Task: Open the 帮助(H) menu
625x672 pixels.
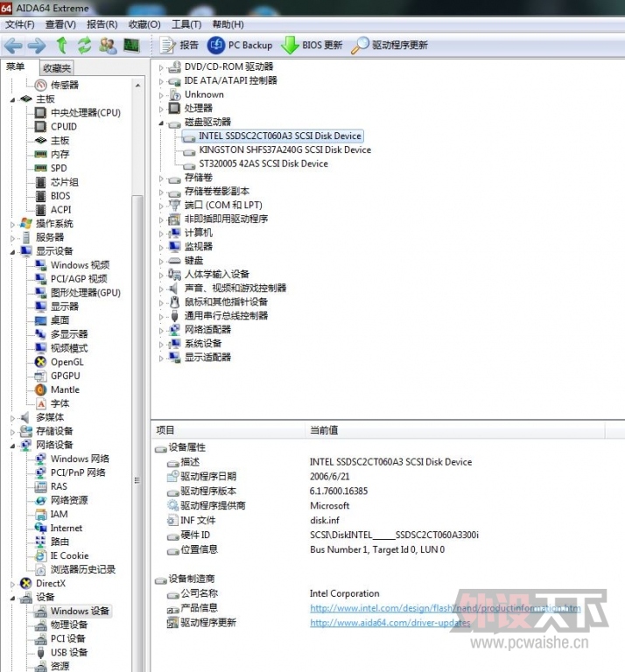Action: [x=228, y=24]
